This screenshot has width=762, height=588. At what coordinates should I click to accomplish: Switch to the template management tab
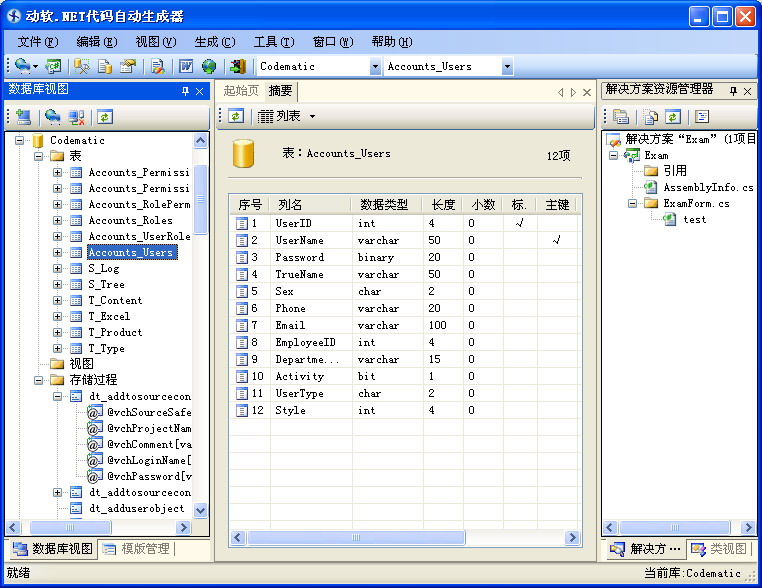pos(136,549)
